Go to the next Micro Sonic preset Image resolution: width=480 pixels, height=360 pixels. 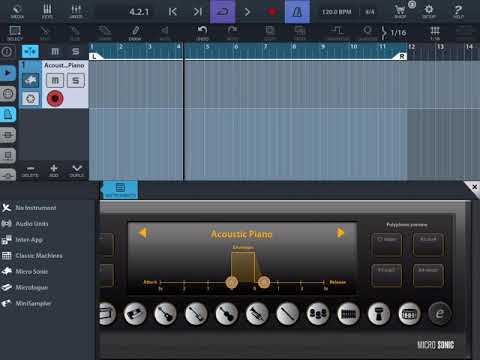340,232
